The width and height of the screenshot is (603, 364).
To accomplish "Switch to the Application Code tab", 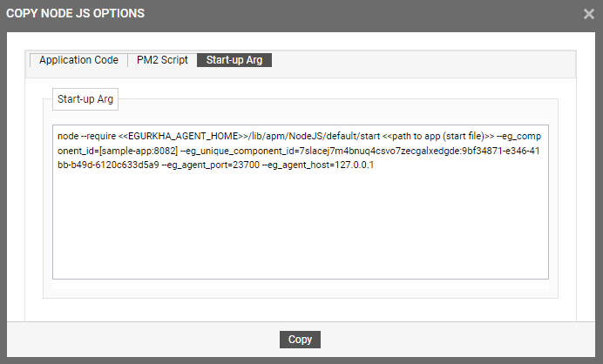I will [x=78, y=60].
